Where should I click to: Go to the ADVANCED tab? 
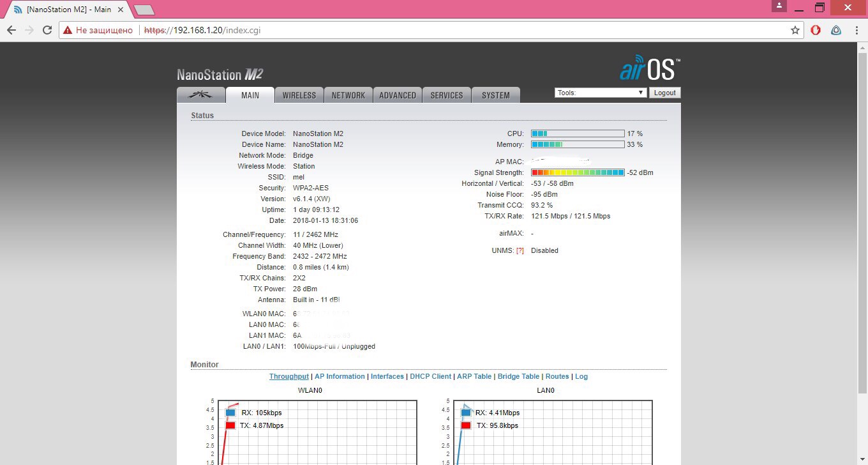point(398,95)
